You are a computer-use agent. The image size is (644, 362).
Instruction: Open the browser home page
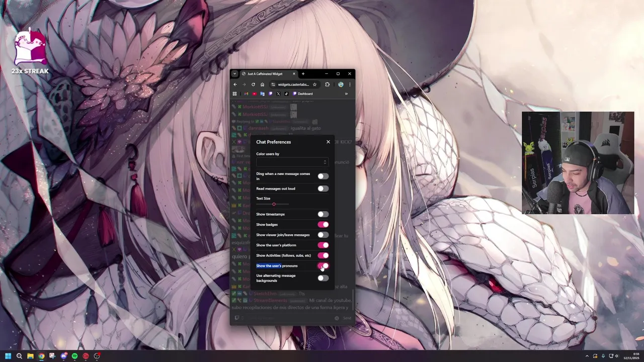(x=262, y=84)
